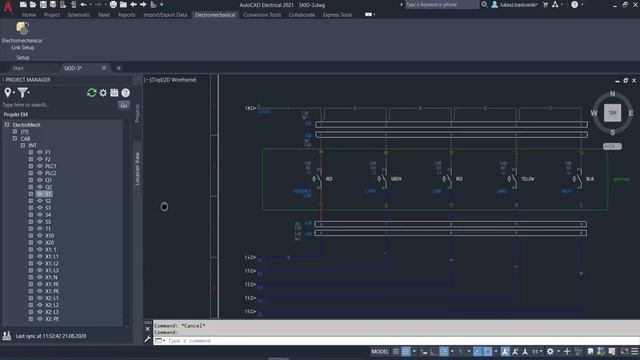The image size is (640, 360).
Task: Click the Undo arrow in quick access toolbar
Action: coord(83,4)
